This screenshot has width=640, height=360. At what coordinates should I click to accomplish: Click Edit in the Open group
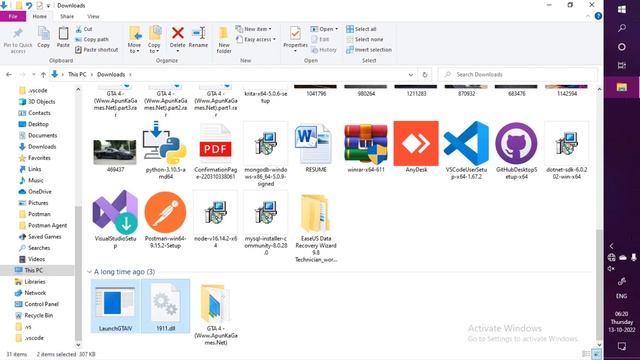pyautogui.click(x=320, y=39)
